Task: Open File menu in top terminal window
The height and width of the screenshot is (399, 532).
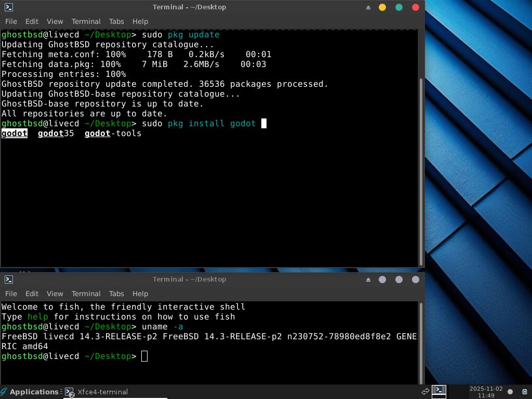Action: (x=11, y=21)
